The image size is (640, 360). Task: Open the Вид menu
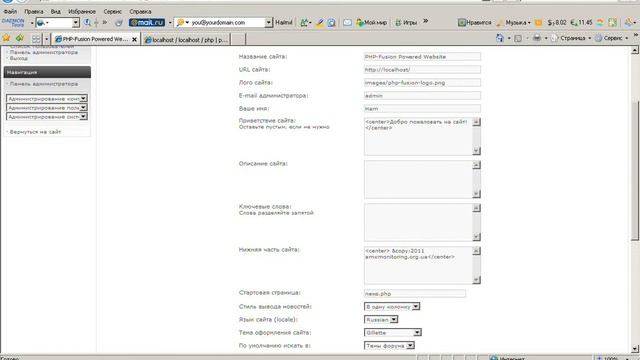pyautogui.click(x=56, y=11)
